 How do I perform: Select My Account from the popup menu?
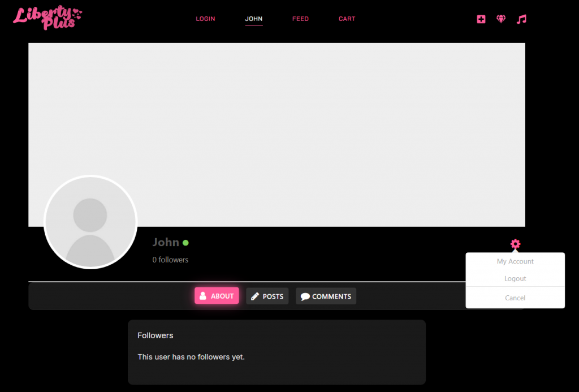515,261
